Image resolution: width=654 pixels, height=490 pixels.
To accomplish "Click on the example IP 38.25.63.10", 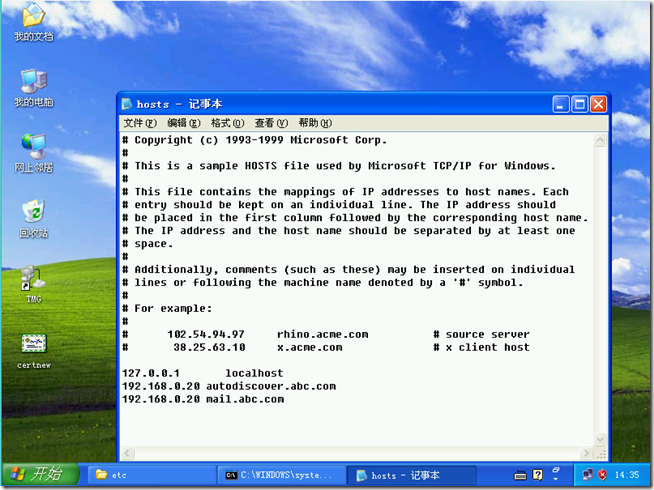I will pyautogui.click(x=209, y=347).
